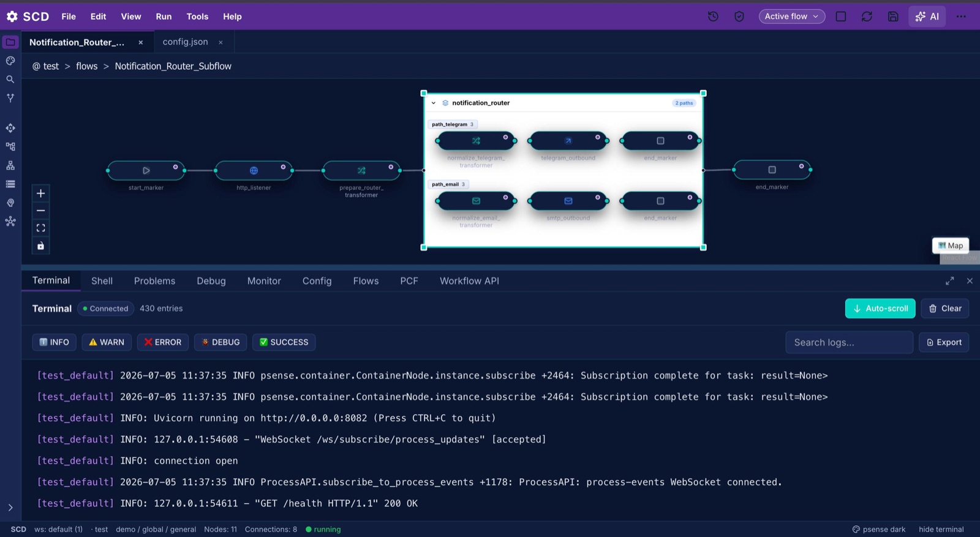Toggle the canvas lock control
Viewport: 980px width, 537px height.
[x=40, y=246]
